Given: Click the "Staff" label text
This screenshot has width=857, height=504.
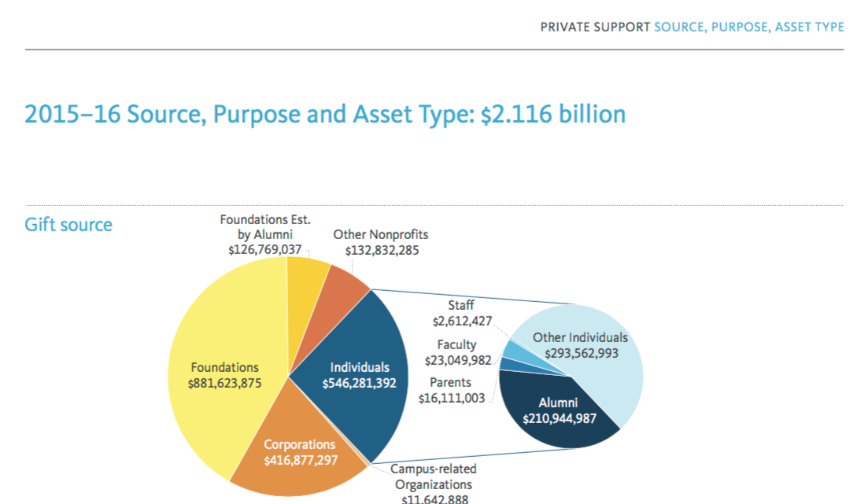Looking at the screenshot, I should [x=461, y=305].
